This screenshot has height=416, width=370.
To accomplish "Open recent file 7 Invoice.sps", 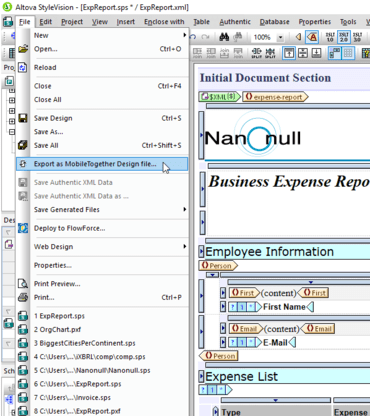I will click(102, 398).
